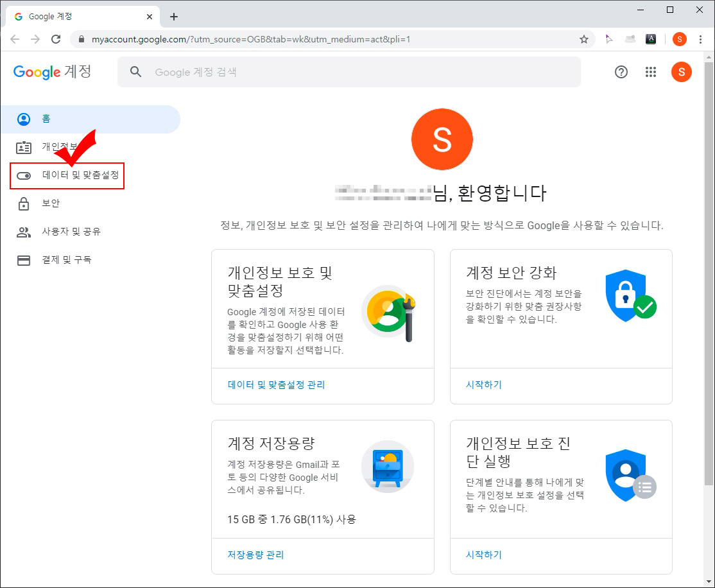The image size is (715, 588).
Task: Open 개인정보 in the sidebar
Action: 60,147
